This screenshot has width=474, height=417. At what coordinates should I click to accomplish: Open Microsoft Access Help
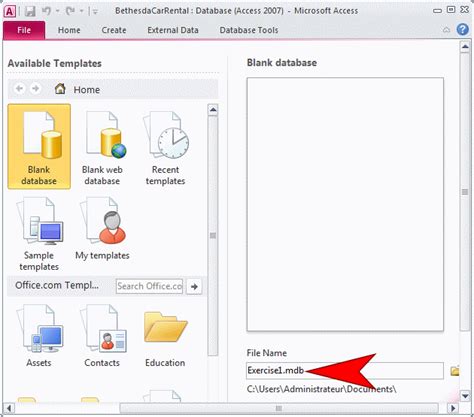pyautogui.click(x=462, y=30)
